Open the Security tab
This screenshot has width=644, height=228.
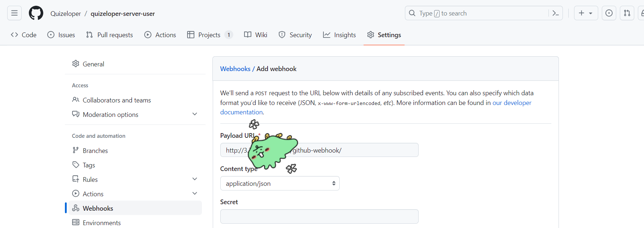(x=295, y=35)
